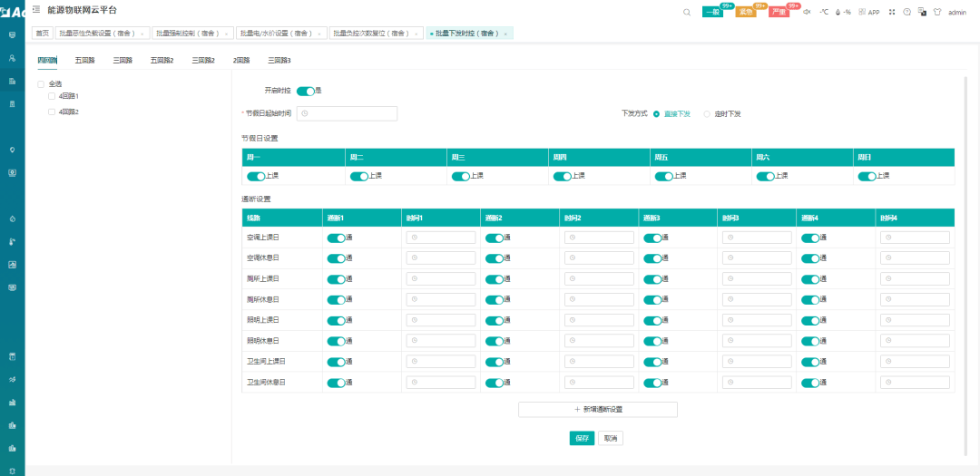Click the 取消 cancel button

point(611,439)
